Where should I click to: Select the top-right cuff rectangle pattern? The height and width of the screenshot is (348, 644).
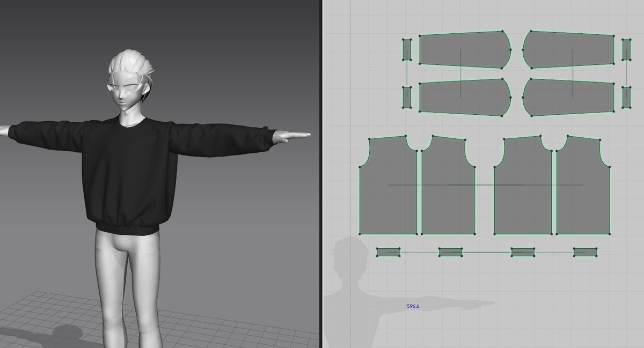pos(626,50)
